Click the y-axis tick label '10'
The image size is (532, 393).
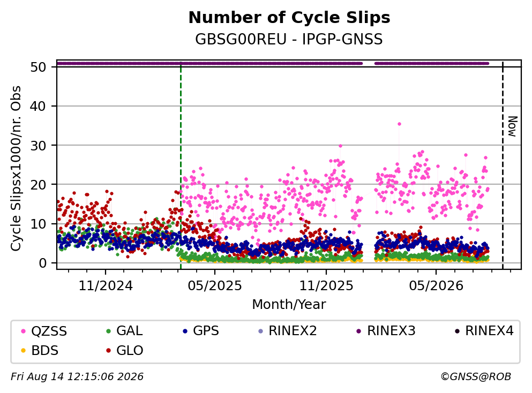[x=39, y=224]
